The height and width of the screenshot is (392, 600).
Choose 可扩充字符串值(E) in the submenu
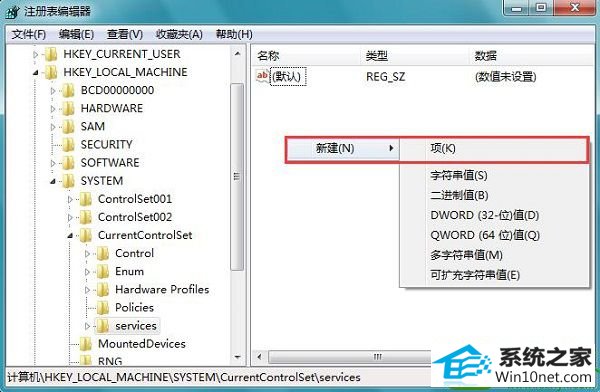coord(494,275)
